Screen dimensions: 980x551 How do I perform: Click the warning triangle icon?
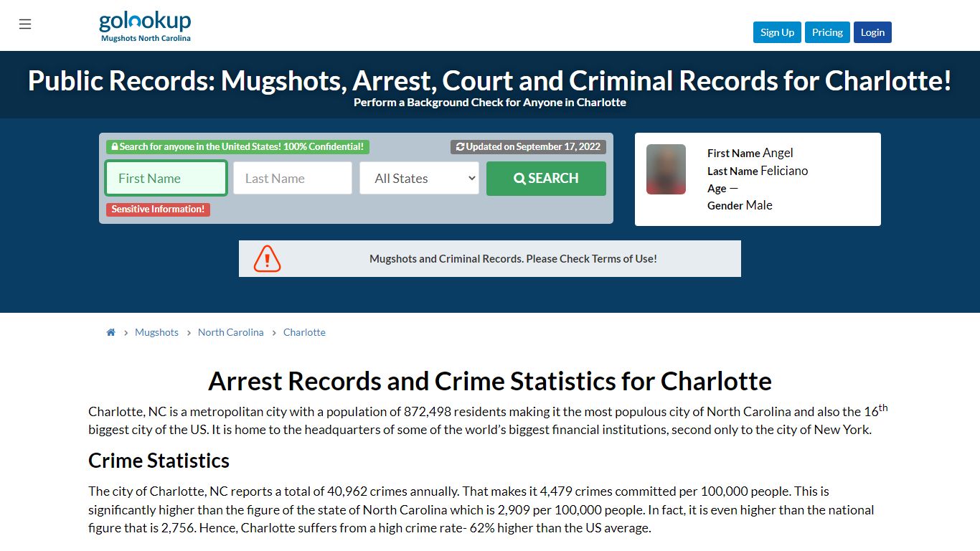(x=267, y=258)
